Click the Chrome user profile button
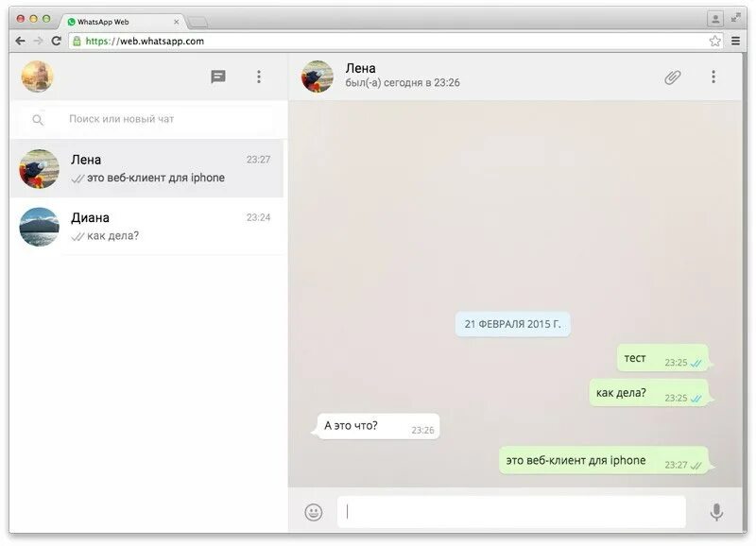Image resolution: width=756 pixels, height=546 pixels. [x=715, y=19]
